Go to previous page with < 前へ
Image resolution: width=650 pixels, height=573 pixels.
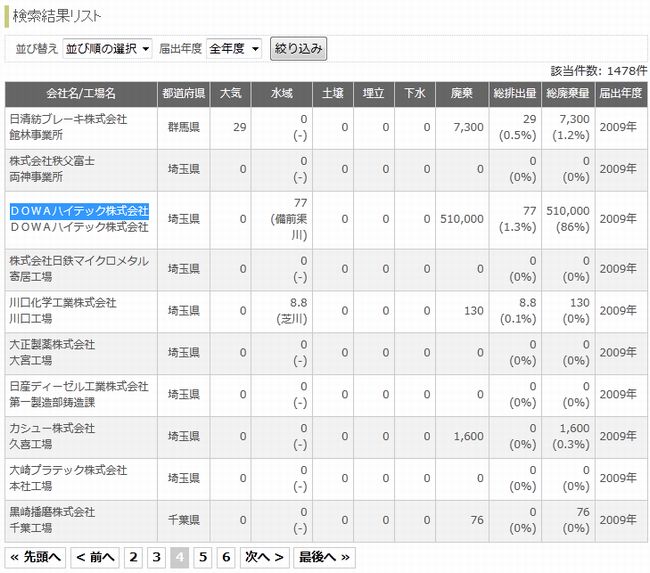(95, 557)
